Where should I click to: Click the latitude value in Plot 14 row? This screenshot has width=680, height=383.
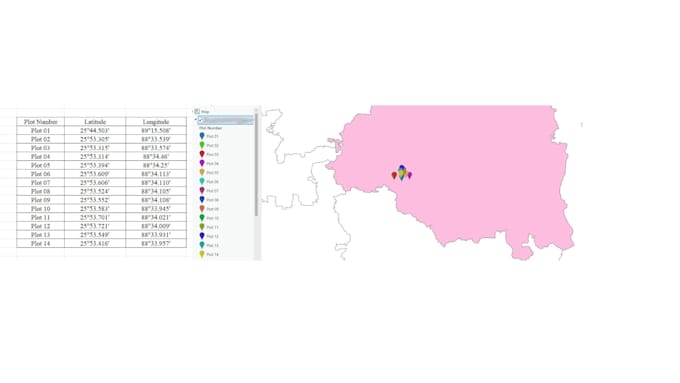(95, 243)
